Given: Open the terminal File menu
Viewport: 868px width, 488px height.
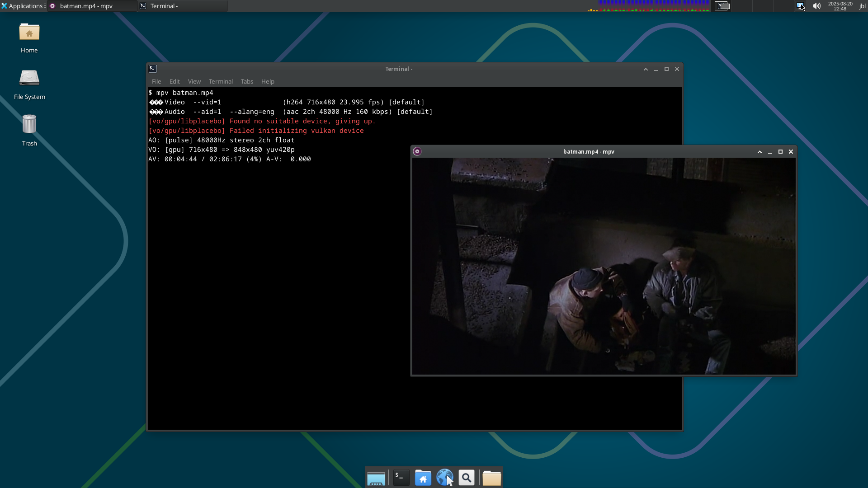Looking at the screenshot, I should 156,81.
